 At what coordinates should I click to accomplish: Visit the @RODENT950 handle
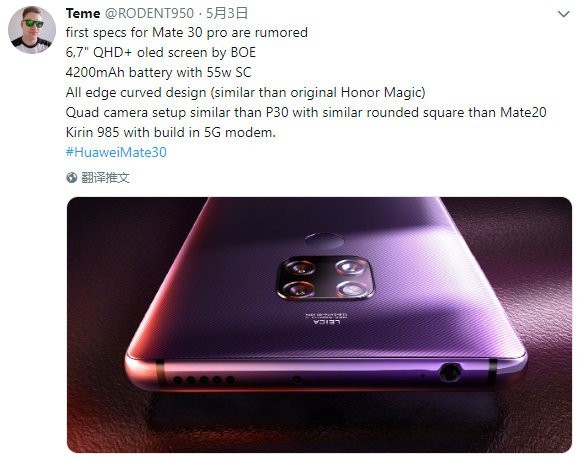tap(149, 14)
